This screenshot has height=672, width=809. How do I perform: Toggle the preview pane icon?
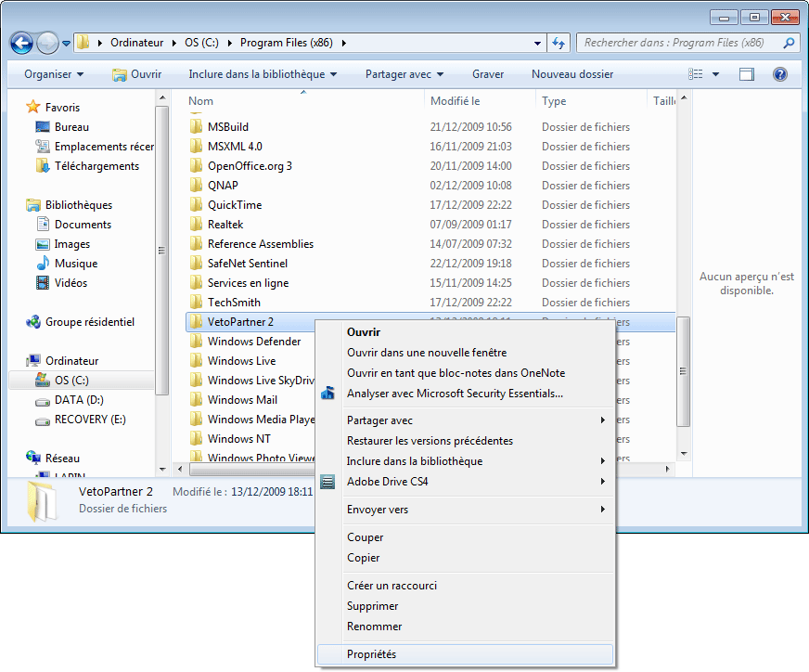pyautogui.click(x=746, y=74)
